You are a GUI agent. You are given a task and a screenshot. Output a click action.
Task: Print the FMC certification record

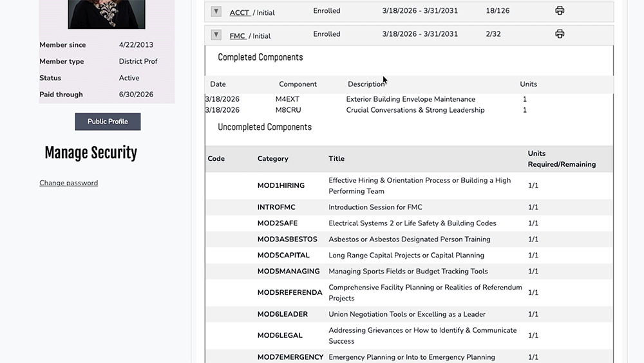(x=560, y=34)
